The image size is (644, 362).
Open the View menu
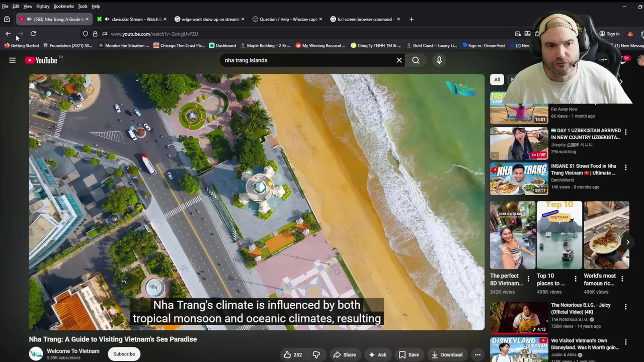coord(28,6)
